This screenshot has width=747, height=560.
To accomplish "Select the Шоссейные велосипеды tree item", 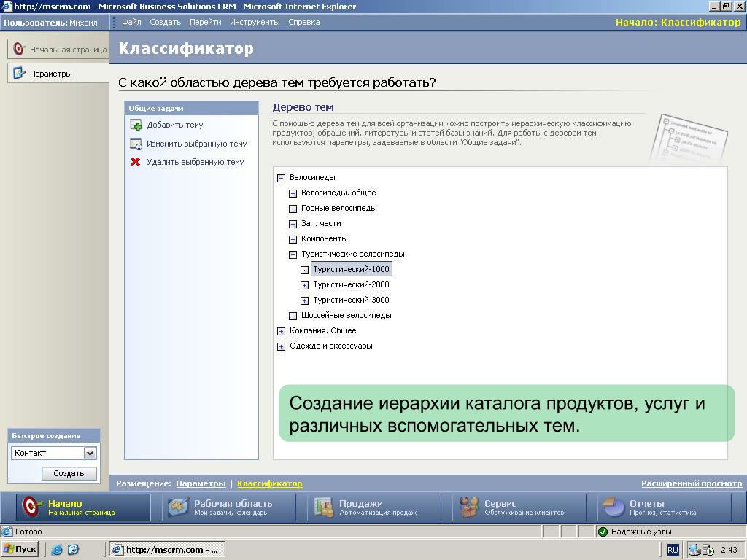I will pyautogui.click(x=347, y=315).
